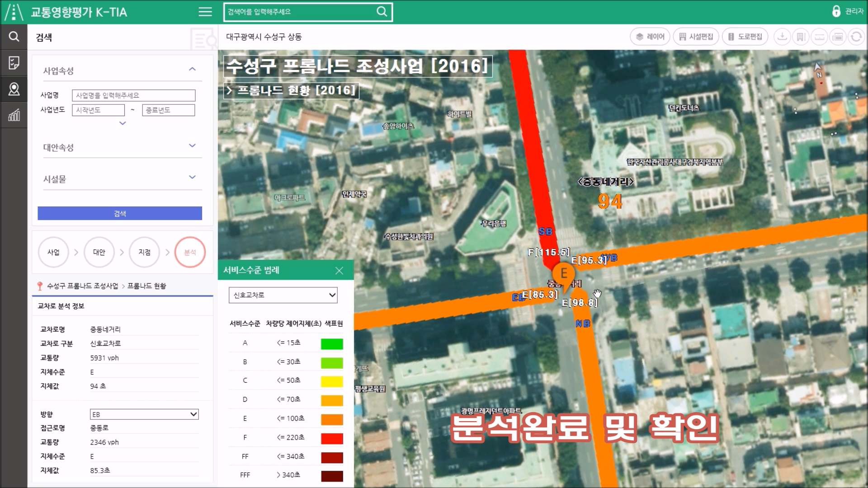This screenshot has height=488, width=868.
Task: Expand the 시설물 section
Action: (192, 177)
